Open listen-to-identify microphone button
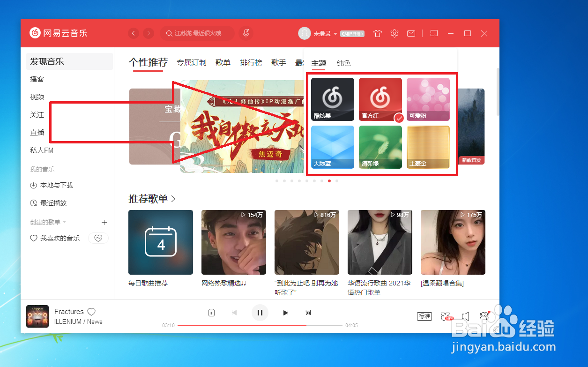Screen dimensions: 588x367 (246, 33)
